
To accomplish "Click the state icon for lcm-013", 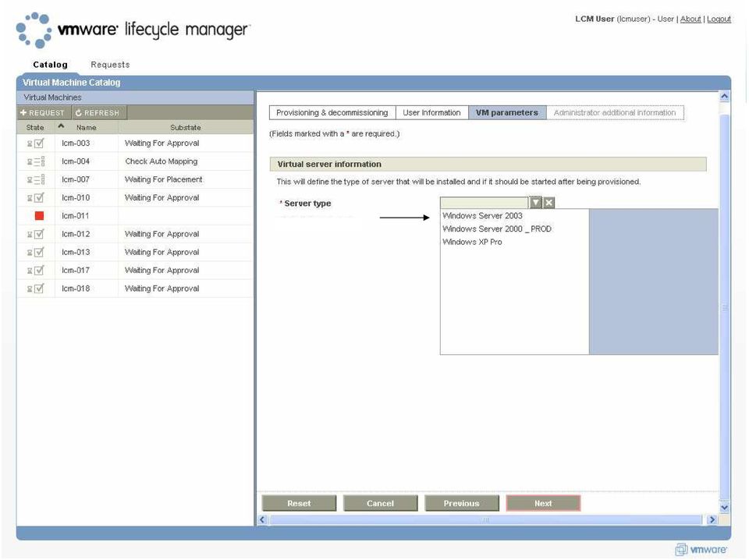I will point(36,252).
